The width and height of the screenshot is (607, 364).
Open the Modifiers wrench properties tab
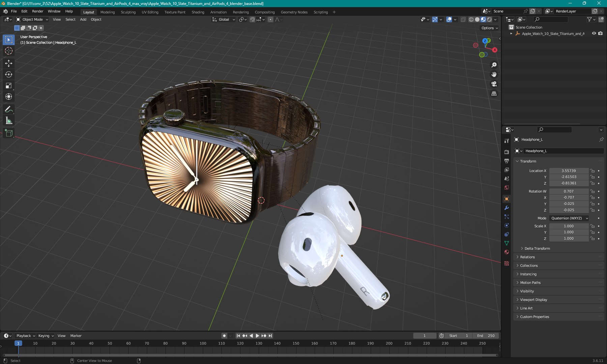pos(507,208)
